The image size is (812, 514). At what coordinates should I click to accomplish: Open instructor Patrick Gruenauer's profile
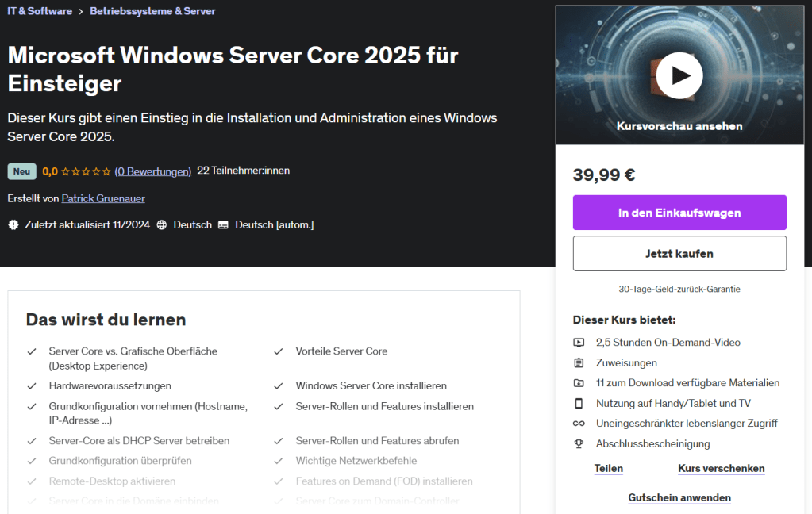click(x=103, y=198)
